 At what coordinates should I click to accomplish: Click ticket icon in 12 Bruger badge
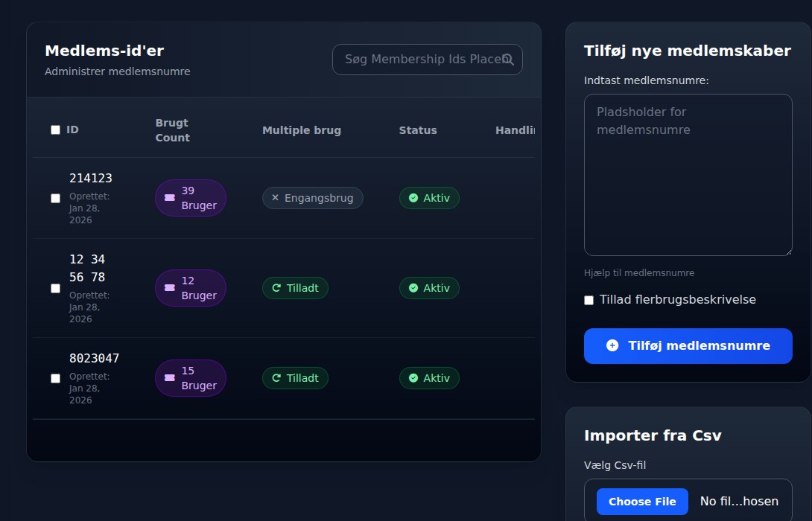coord(169,287)
